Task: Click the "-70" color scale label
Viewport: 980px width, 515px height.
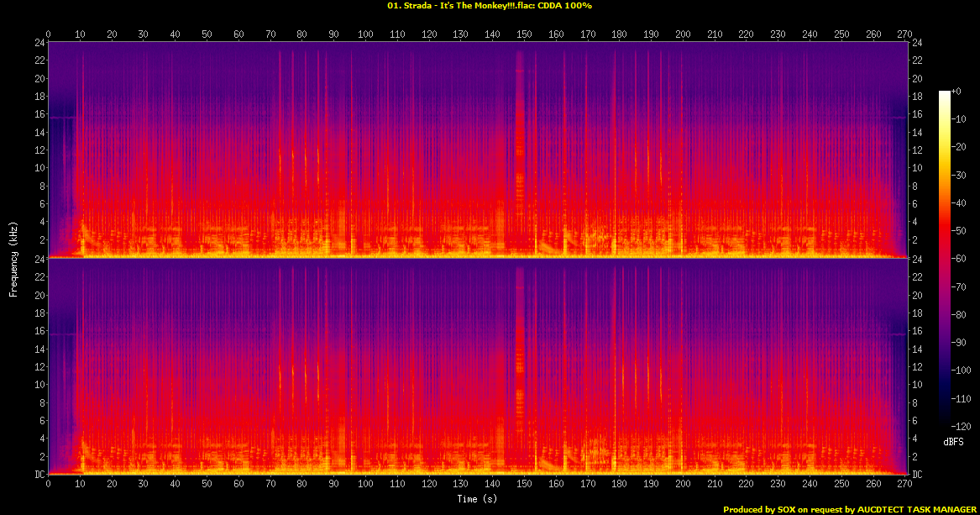Action: [959, 286]
